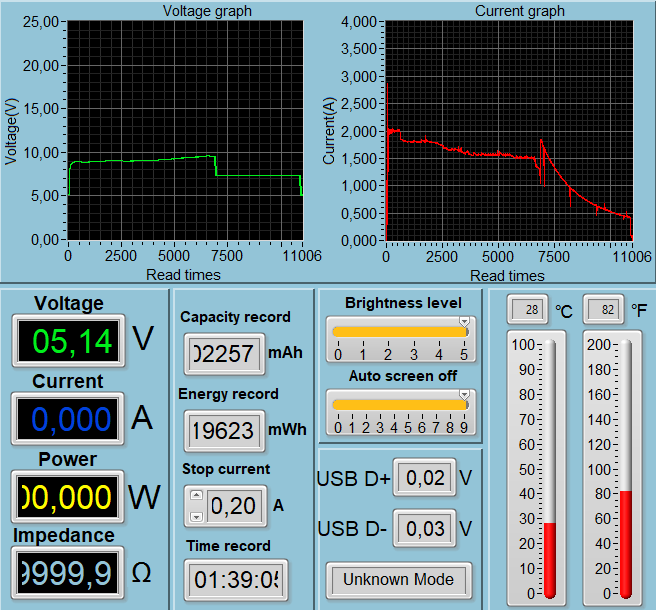Click 11006 on Voltage graph x-axis
This screenshot has height=610, width=656.
click(x=302, y=256)
